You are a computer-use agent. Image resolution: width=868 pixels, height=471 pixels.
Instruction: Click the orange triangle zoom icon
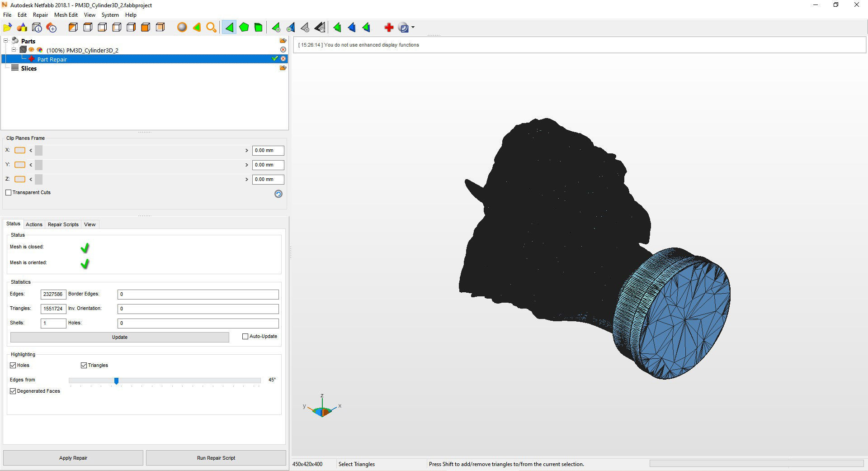pos(197,28)
